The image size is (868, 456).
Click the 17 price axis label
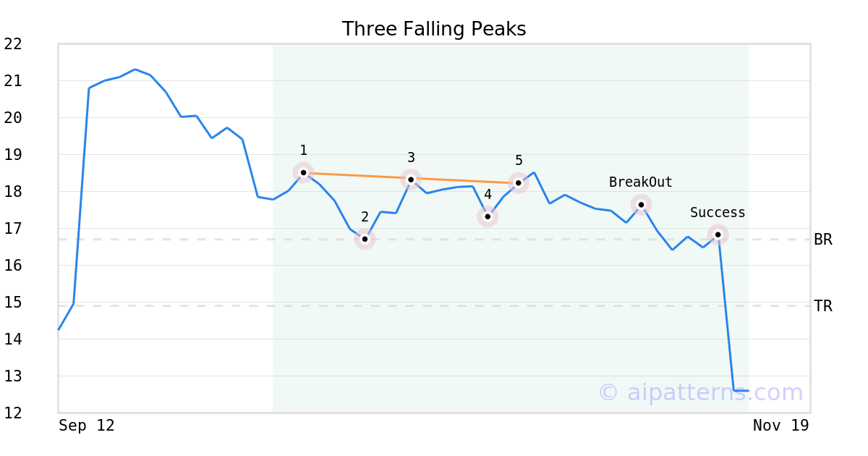point(13,229)
